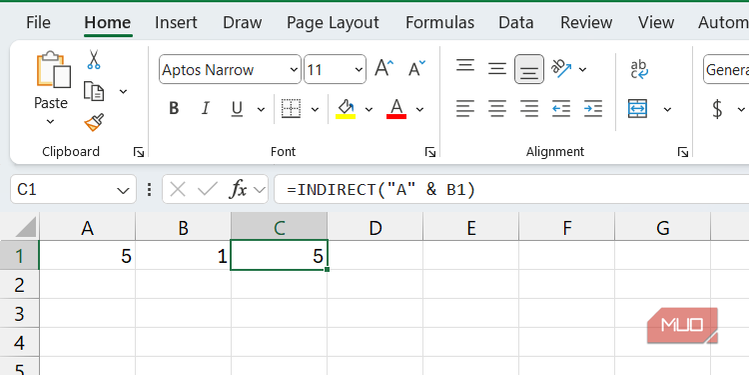749x375 pixels.
Task: Switch to Draw tab
Action: (242, 22)
